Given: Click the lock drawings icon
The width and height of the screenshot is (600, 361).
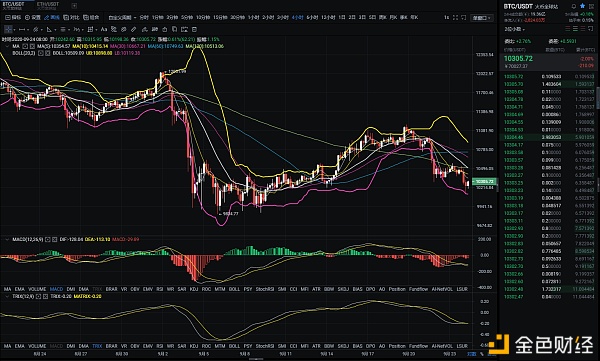Looking at the screenshot, I should point(165,29).
